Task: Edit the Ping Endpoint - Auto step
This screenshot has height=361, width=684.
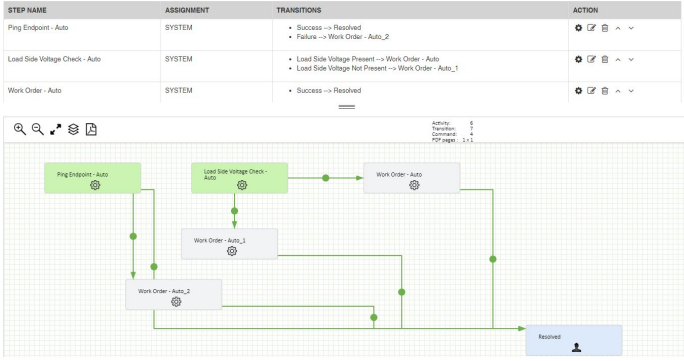Action: (591, 28)
